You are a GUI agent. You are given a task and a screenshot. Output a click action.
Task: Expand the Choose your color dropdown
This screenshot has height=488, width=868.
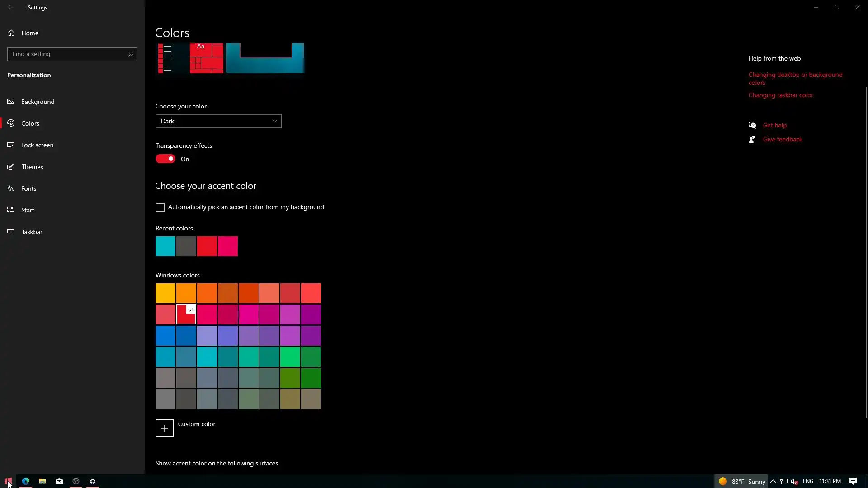click(218, 121)
